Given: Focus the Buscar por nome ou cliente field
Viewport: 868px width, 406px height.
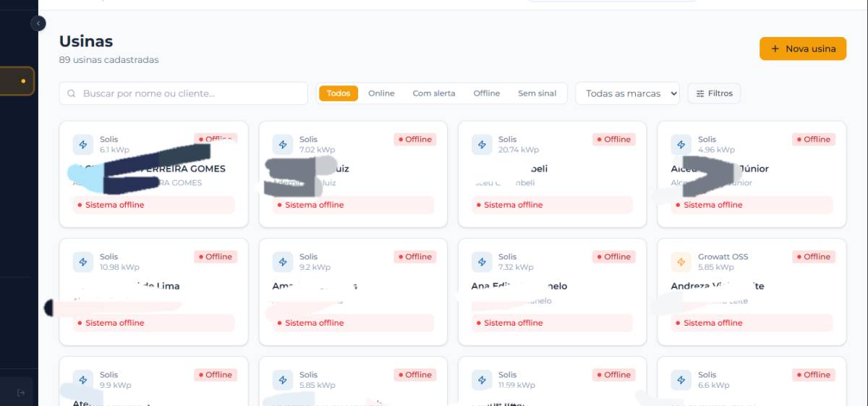Looking at the screenshot, I should pyautogui.click(x=184, y=93).
